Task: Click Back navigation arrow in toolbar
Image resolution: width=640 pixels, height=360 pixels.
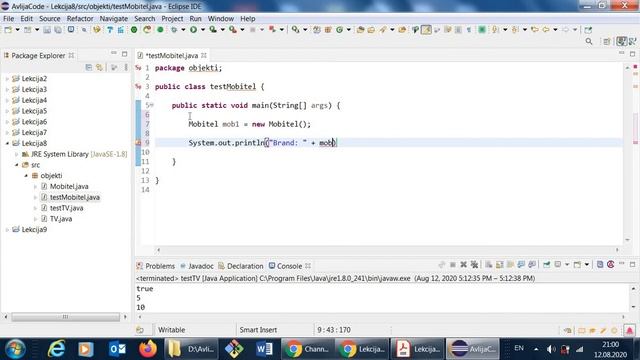Action: [x=545, y=29]
